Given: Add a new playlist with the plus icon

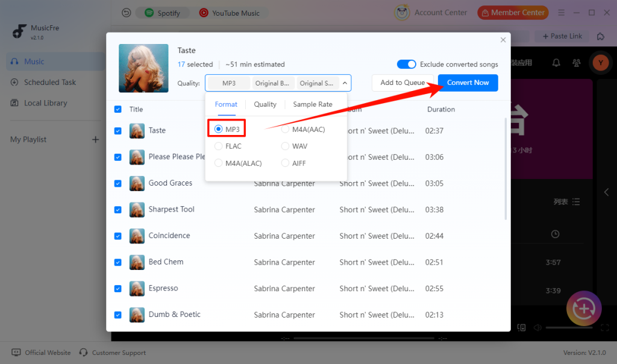Looking at the screenshot, I should pyautogui.click(x=95, y=140).
